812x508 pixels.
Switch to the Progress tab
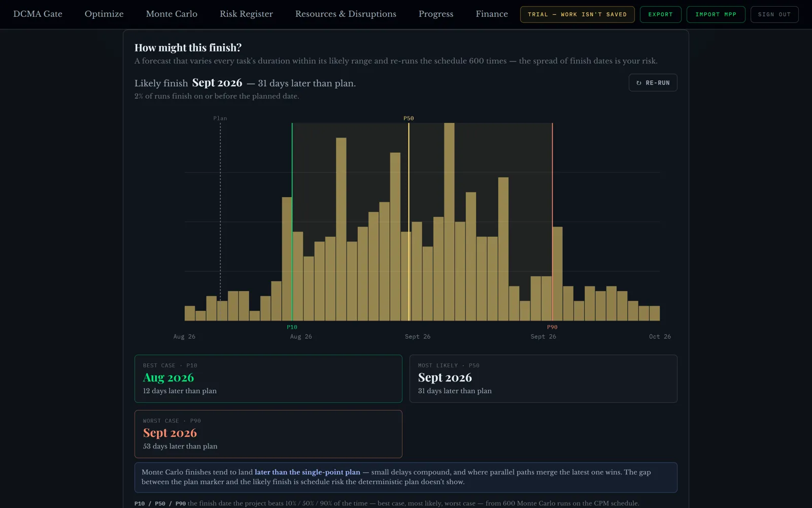(436, 14)
